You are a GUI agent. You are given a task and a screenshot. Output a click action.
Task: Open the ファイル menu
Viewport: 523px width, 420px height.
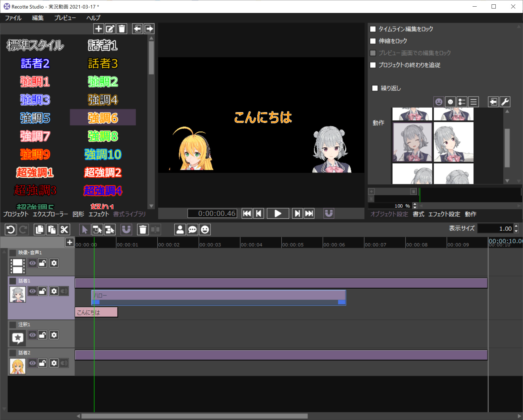[x=13, y=18]
